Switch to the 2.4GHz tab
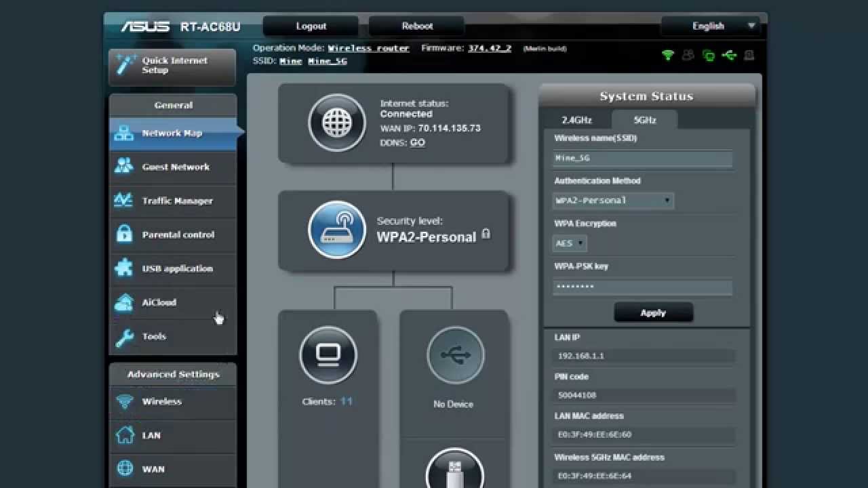868x488 pixels. pos(576,120)
